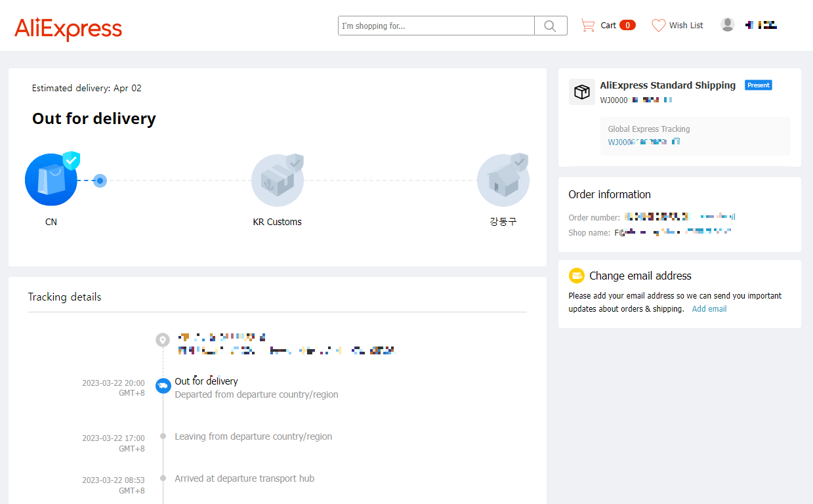Click the CN shopping bag stage icon
The height and width of the screenshot is (504, 813).
[x=51, y=179]
